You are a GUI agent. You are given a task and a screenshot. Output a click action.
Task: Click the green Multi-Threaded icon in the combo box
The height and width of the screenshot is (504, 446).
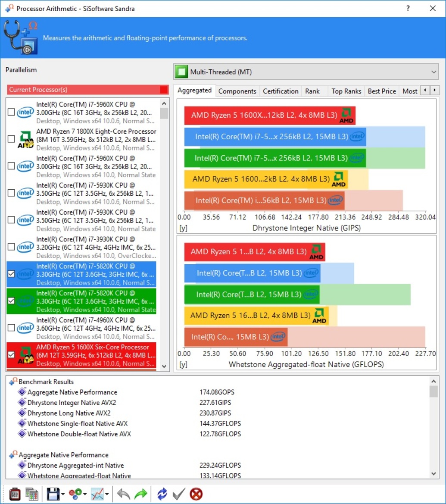[181, 72]
